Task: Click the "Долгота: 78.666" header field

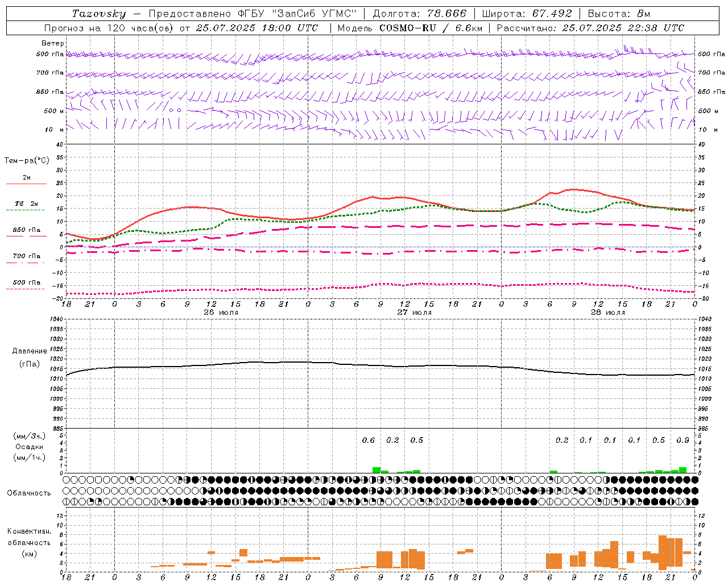Action: pos(420,14)
